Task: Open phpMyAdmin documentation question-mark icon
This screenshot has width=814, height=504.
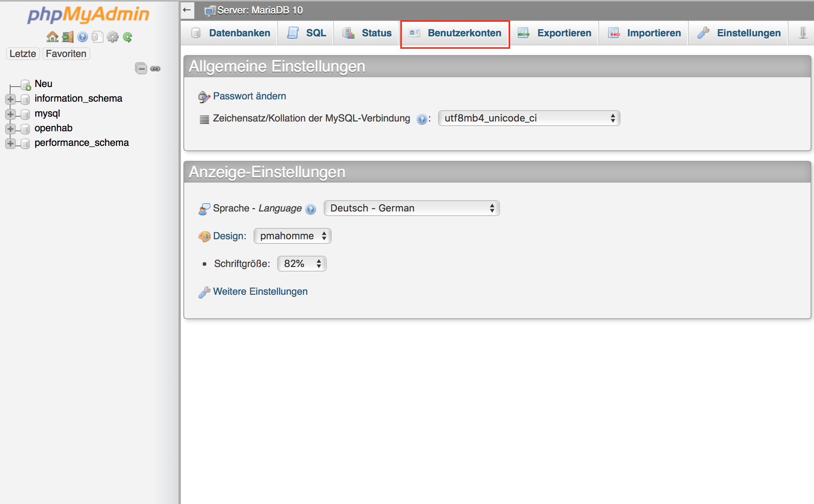Action: tap(83, 37)
